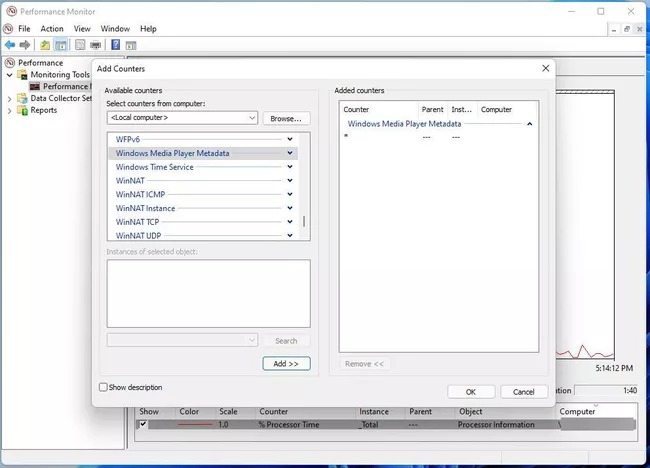Toggle the Show description checkbox
The height and width of the screenshot is (468, 650).
[103, 387]
